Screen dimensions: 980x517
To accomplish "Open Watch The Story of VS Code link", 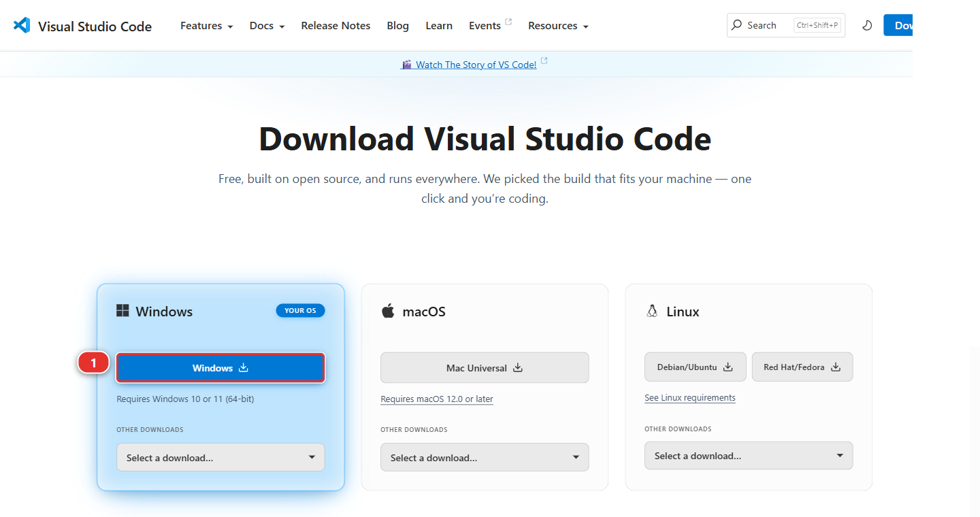I will tap(476, 65).
